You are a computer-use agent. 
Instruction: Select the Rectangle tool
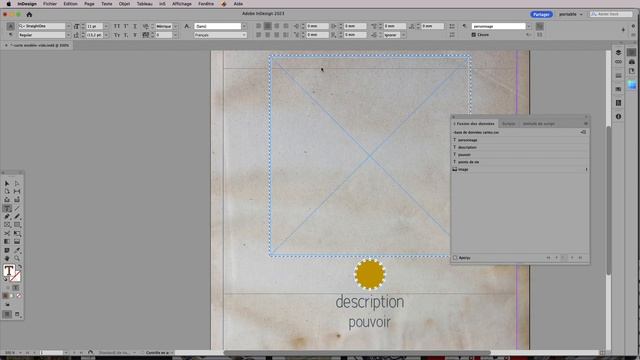(x=17, y=225)
